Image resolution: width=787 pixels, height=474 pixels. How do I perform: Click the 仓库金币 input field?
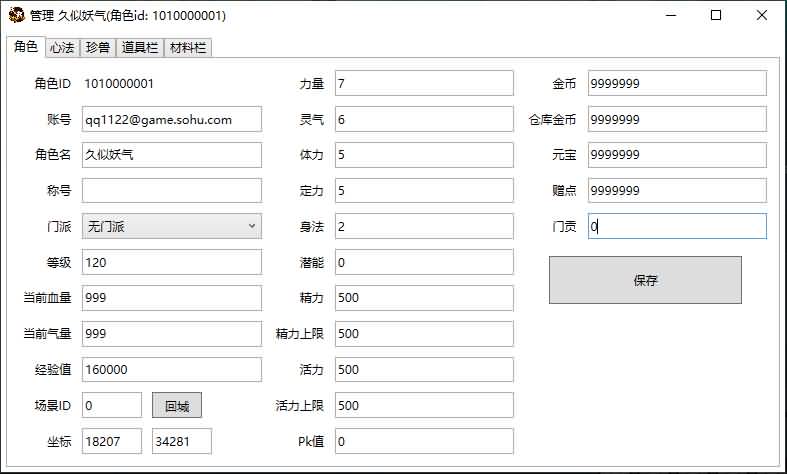click(x=677, y=119)
